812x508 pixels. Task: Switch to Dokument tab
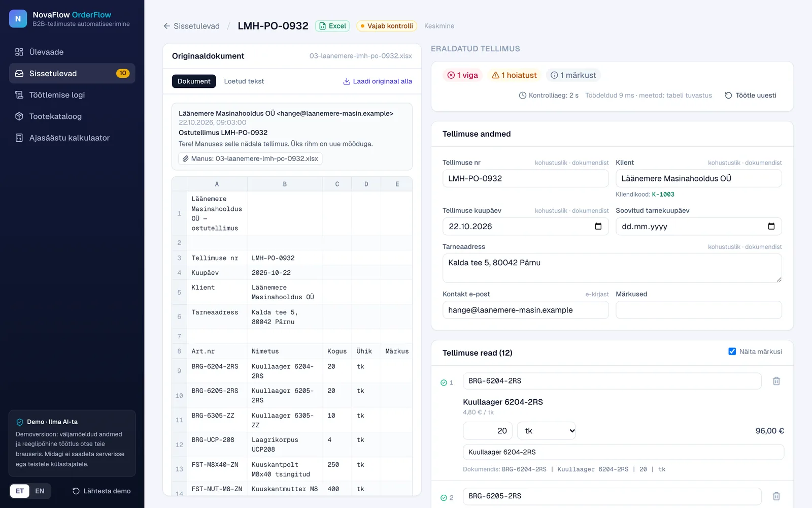coord(194,81)
